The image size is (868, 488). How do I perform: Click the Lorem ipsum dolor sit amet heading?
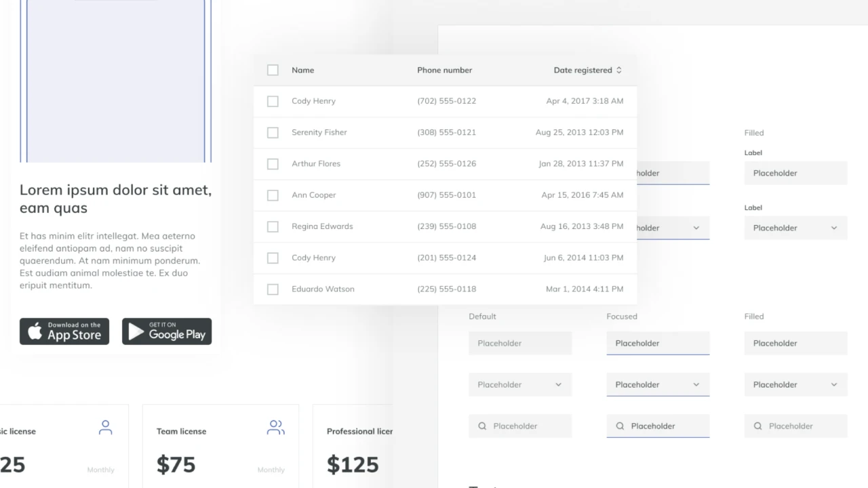click(115, 199)
